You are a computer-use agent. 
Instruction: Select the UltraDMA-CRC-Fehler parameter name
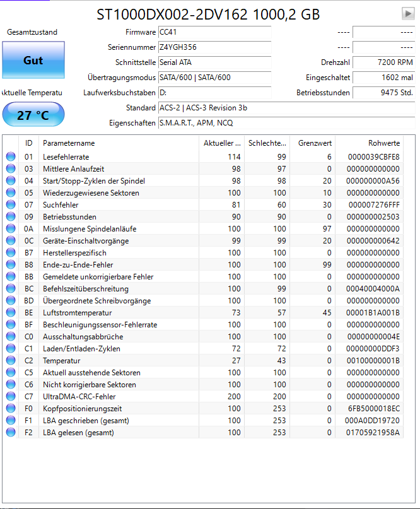[79, 397]
